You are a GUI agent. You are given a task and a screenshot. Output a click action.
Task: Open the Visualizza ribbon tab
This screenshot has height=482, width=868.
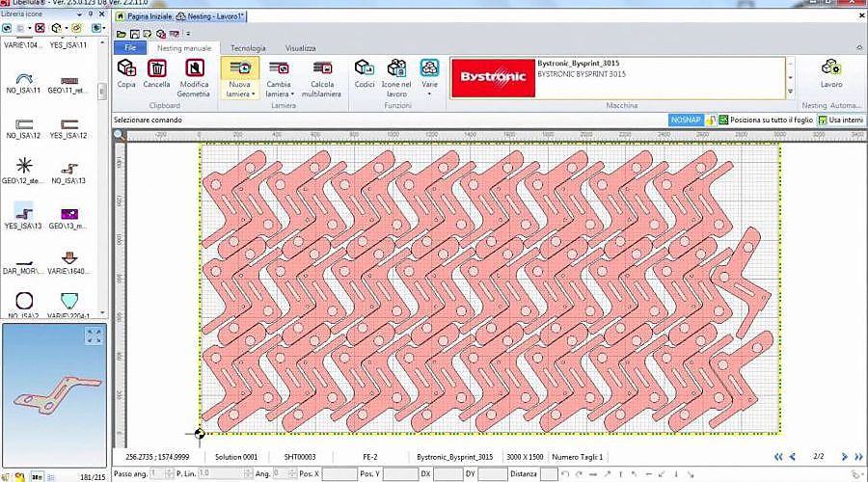[300, 47]
